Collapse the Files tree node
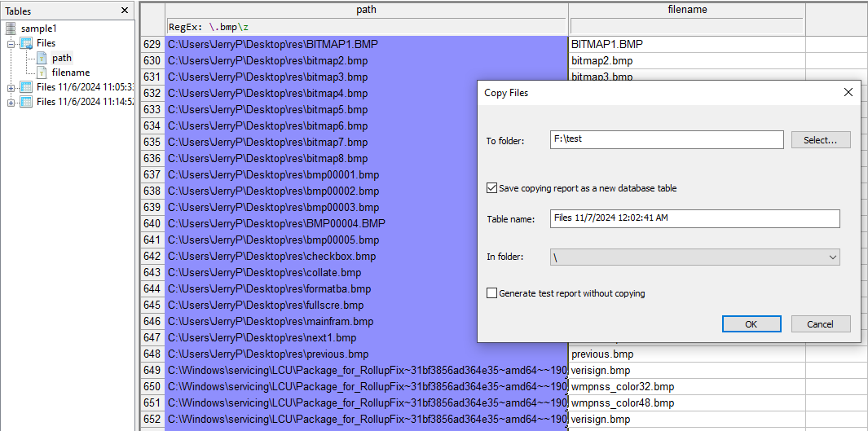Screen dimensions: 868x431 pyautogui.click(x=11, y=43)
